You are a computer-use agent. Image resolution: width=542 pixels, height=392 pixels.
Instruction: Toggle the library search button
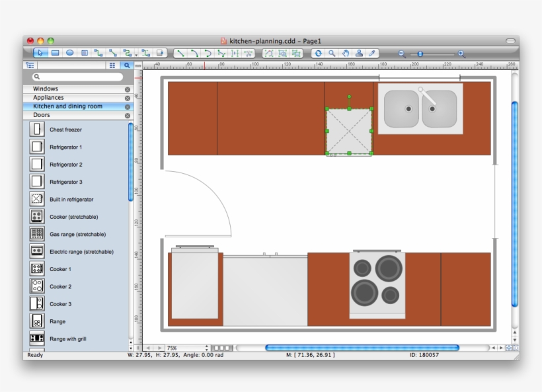[x=126, y=65]
